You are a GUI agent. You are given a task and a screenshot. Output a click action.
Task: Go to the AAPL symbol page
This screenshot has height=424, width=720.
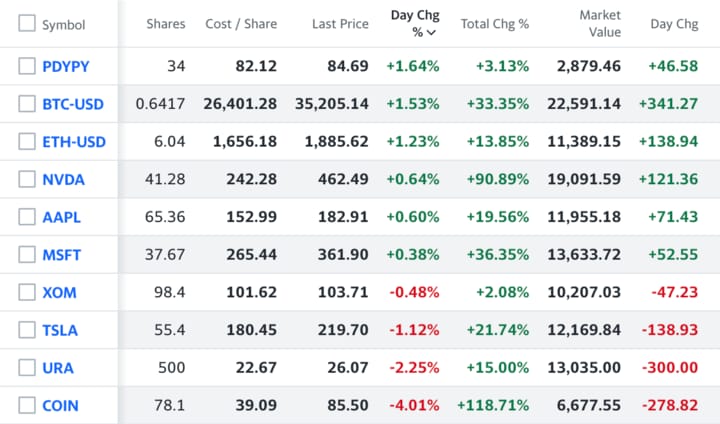point(61,217)
